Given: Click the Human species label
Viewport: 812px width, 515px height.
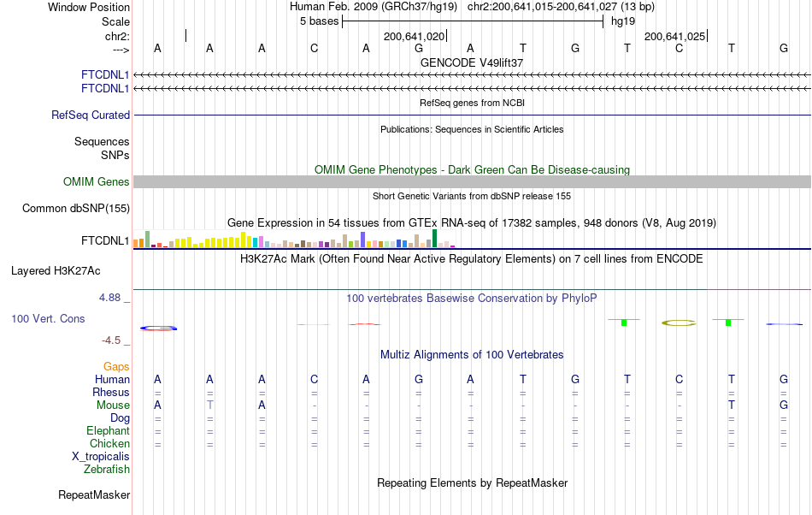Looking at the screenshot, I should coord(112,379).
